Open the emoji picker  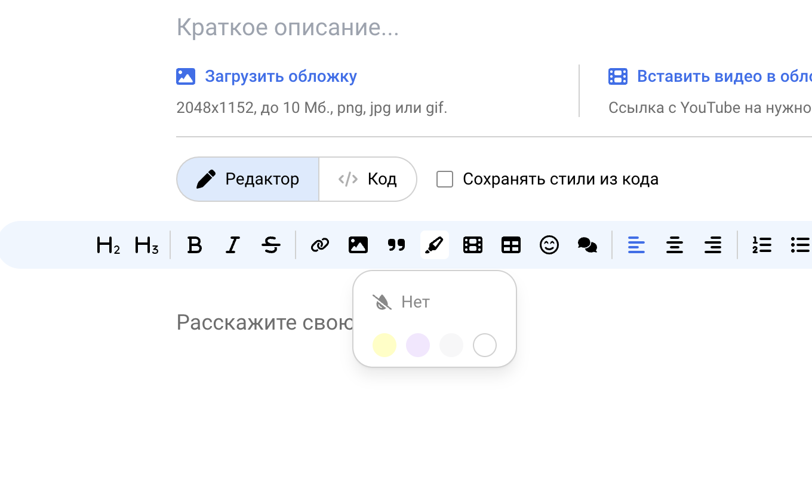[x=549, y=245]
